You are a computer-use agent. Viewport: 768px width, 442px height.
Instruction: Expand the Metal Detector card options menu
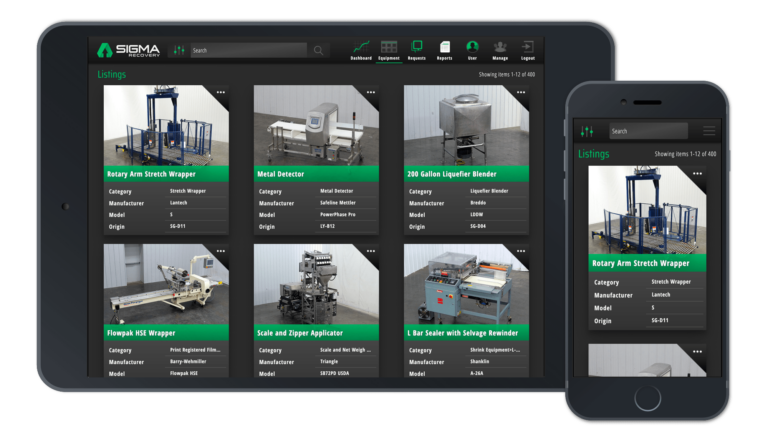click(x=370, y=93)
